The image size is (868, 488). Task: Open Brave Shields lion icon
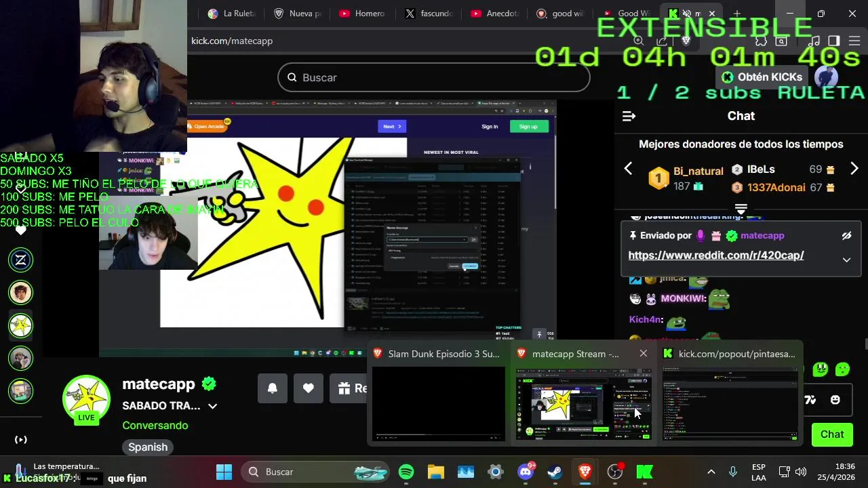[x=686, y=41]
